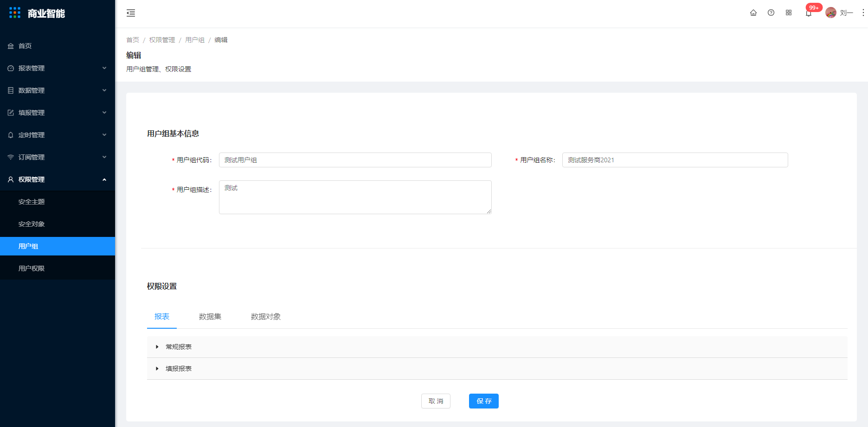
Task: Click the 商业智能 logo grid icon
Action: click(15, 13)
